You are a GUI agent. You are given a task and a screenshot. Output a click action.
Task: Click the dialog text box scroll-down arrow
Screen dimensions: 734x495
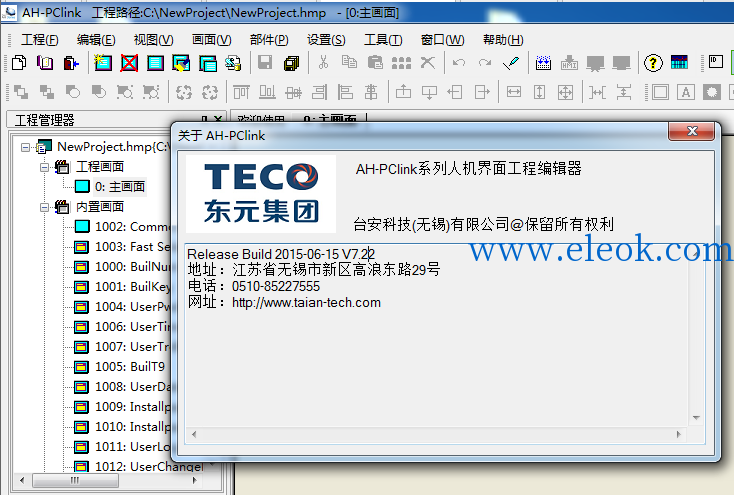pos(696,418)
